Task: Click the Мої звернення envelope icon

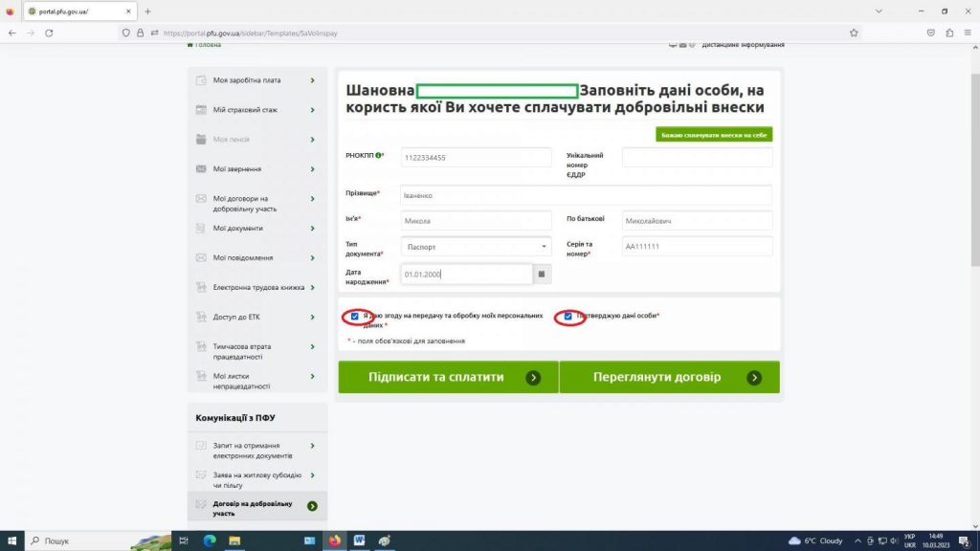Action: 201,169
